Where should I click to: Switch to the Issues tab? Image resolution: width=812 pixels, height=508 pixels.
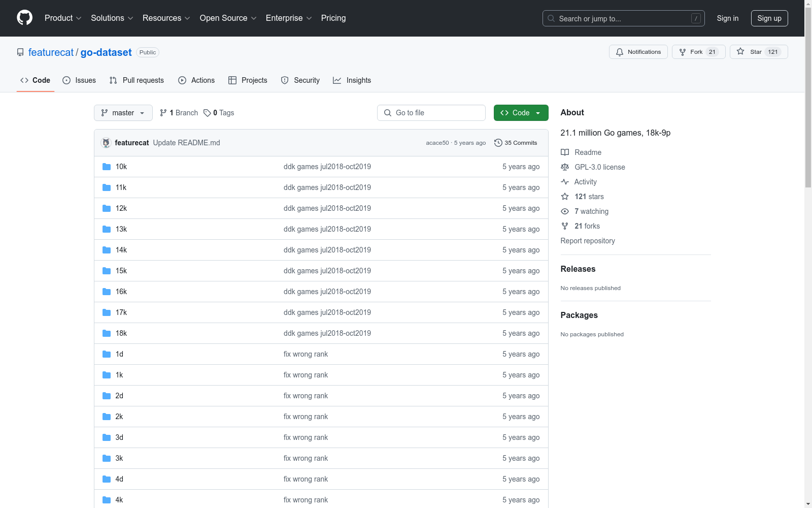pos(79,80)
